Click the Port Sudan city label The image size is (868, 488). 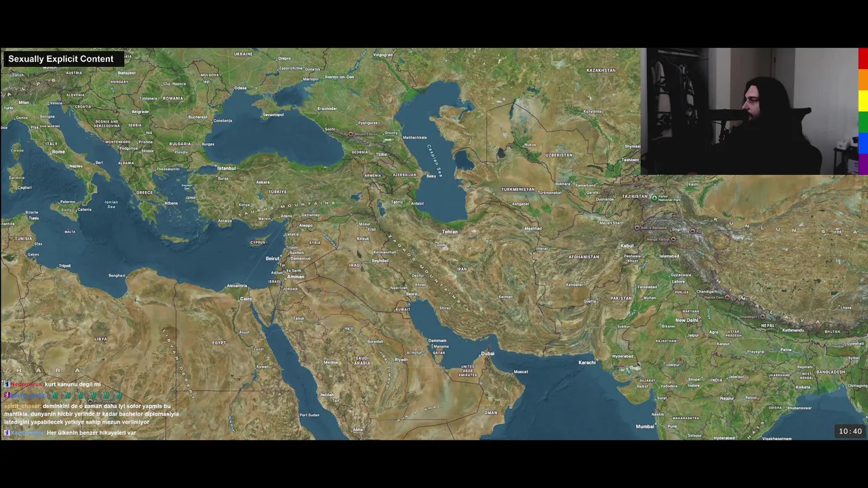pyautogui.click(x=309, y=415)
